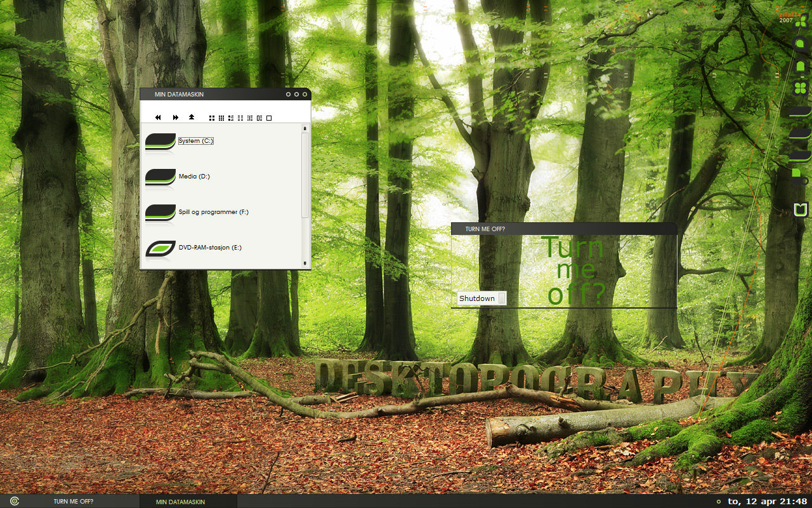Click the vertical scrollbar thumb in Min Datamaskin
Image resolution: width=812 pixels, height=508 pixels.
coord(304,175)
